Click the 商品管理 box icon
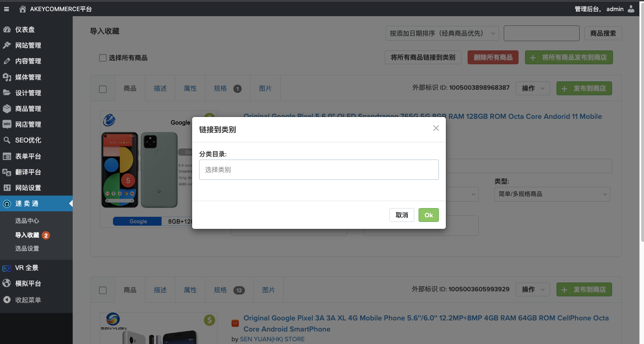The image size is (644, 344). (x=7, y=109)
